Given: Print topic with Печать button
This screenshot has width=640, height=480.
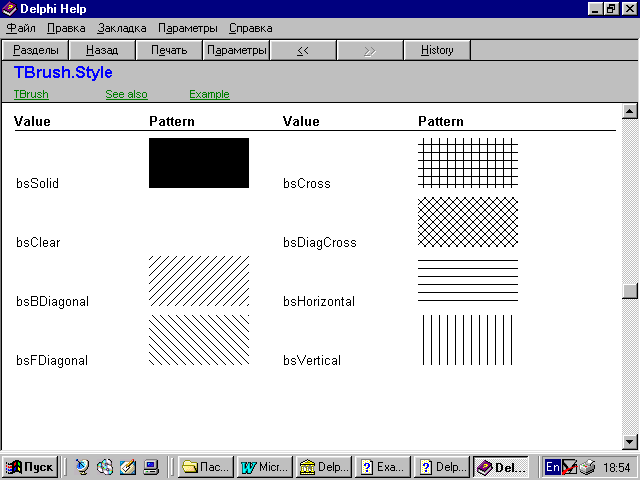Looking at the screenshot, I should [169, 50].
